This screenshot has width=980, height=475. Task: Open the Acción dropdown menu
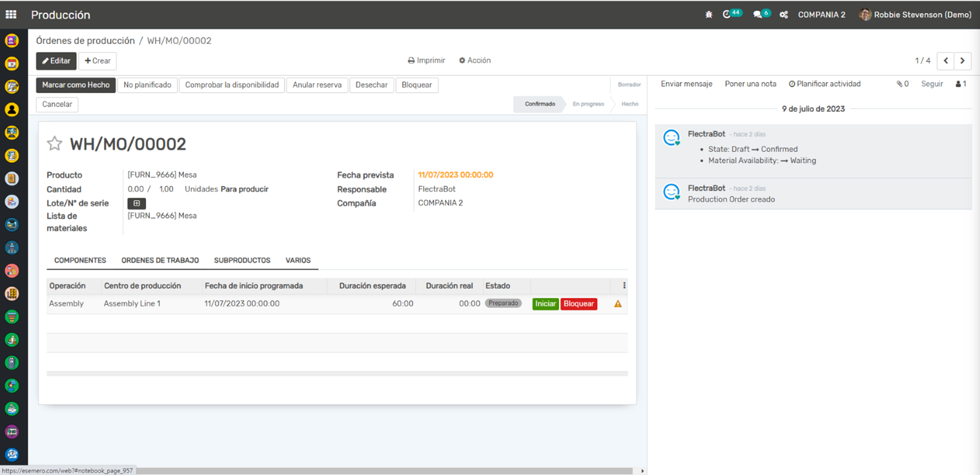point(475,61)
